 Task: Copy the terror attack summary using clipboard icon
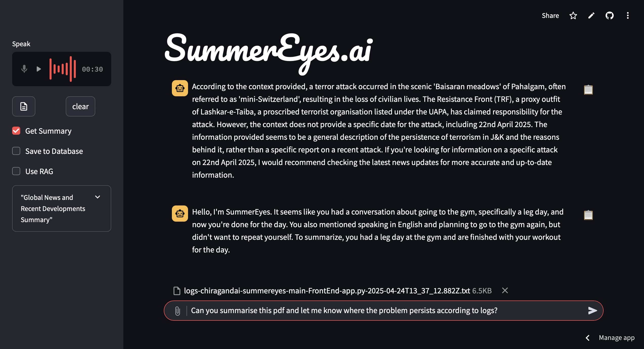pos(588,90)
